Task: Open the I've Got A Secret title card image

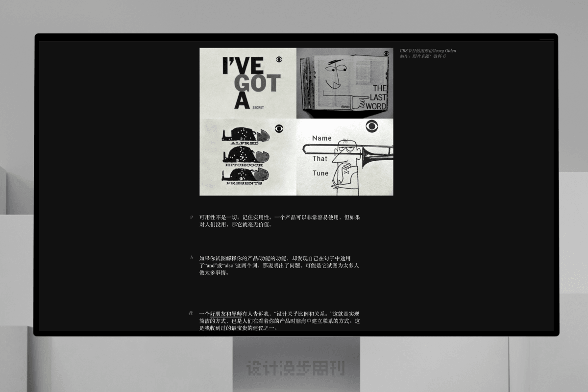Action: [247, 83]
